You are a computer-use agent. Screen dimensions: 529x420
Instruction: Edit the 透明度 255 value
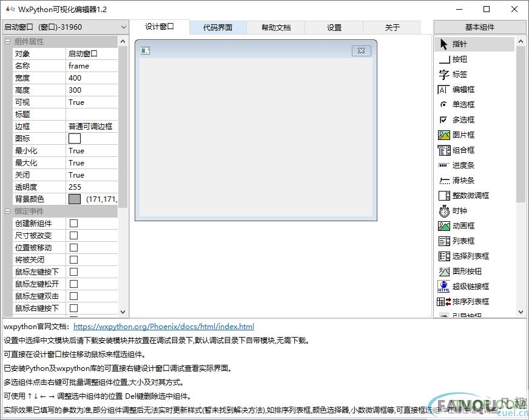click(92, 187)
